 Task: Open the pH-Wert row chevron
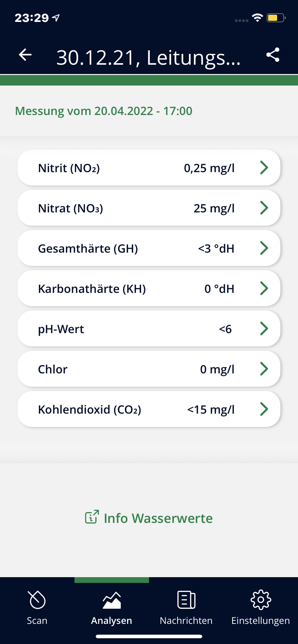[264, 328]
